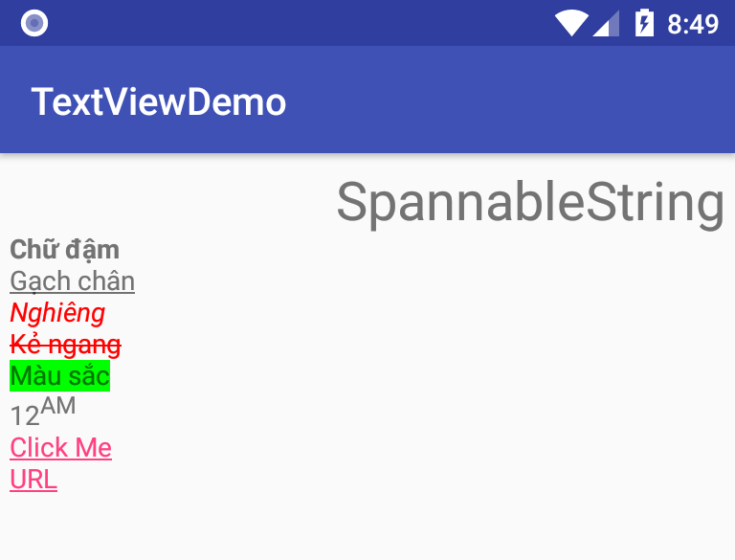735x560 pixels.
Task: Tap the bold Chữ đậm text
Action: point(65,250)
